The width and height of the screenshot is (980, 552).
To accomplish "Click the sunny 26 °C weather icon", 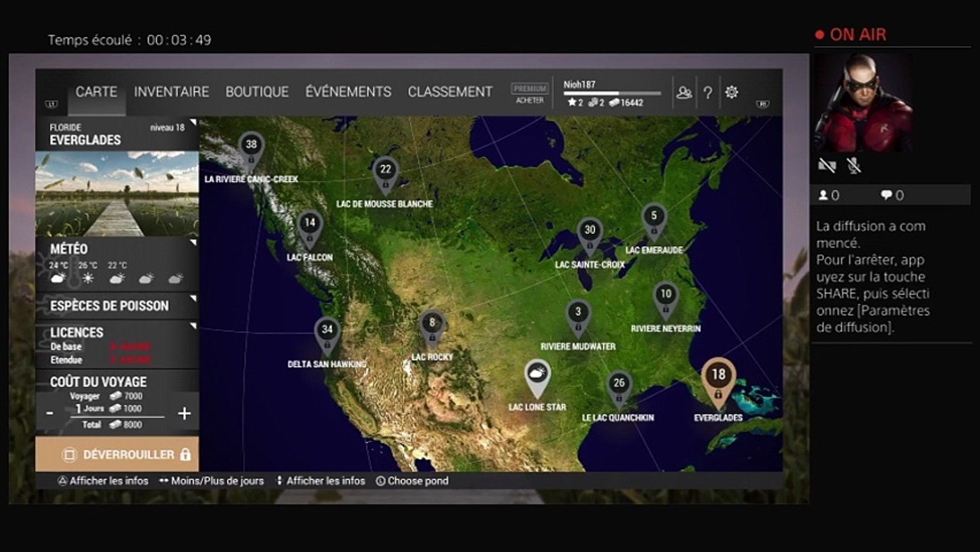I will [x=88, y=278].
